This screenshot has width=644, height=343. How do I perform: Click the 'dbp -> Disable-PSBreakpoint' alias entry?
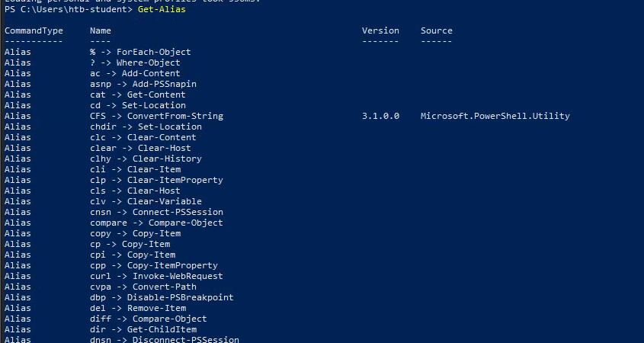[x=162, y=297]
